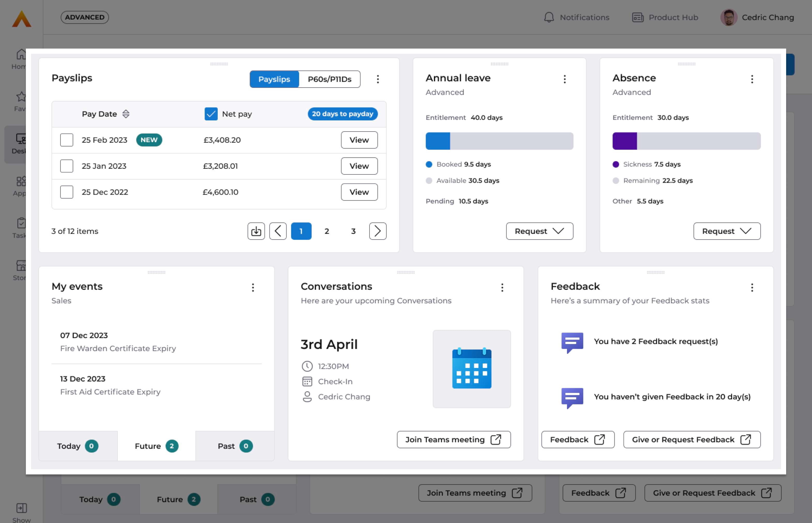Switch to the P60s/P11Ds tab
The image size is (812, 523).
(x=329, y=79)
